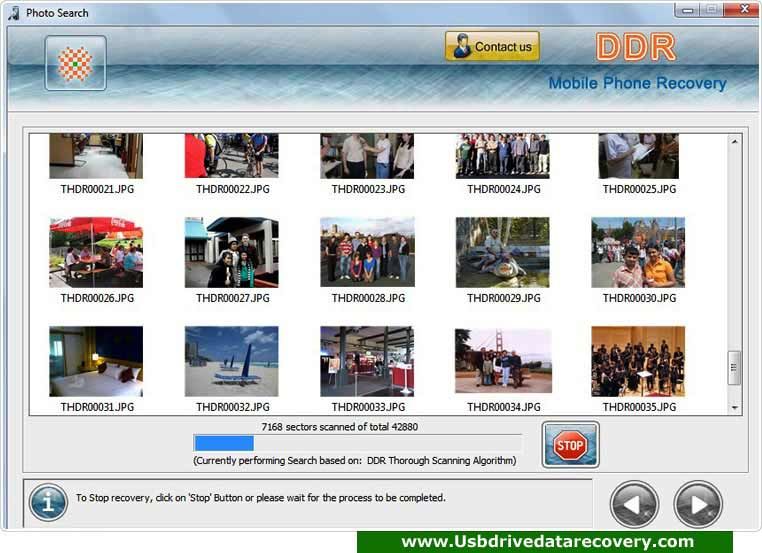This screenshot has height=553, width=762.
Task: Go forward with the right arrow button
Action: pyautogui.click(x=698, y=504)
